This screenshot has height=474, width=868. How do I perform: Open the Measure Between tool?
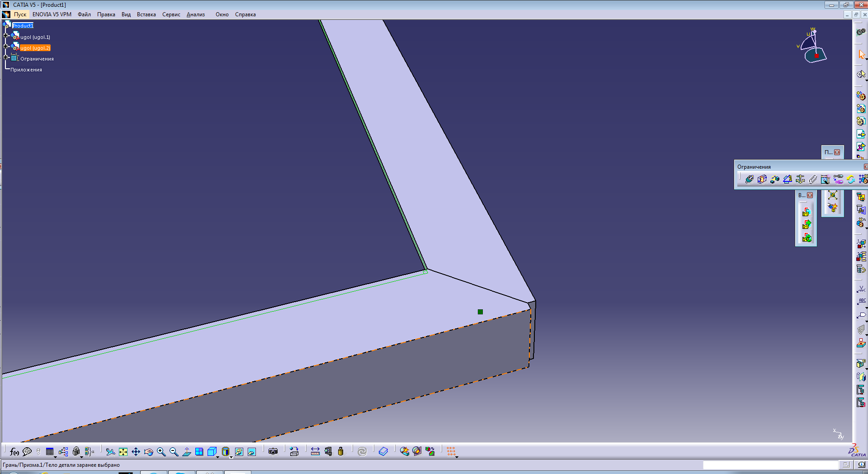click(315, 452)
